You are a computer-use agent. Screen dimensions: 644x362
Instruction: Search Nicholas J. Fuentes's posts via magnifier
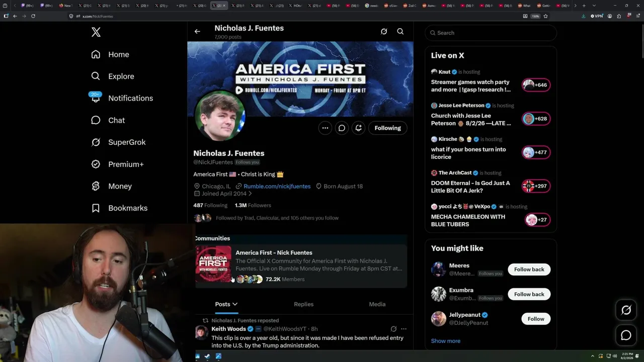(x=400, y=32)
